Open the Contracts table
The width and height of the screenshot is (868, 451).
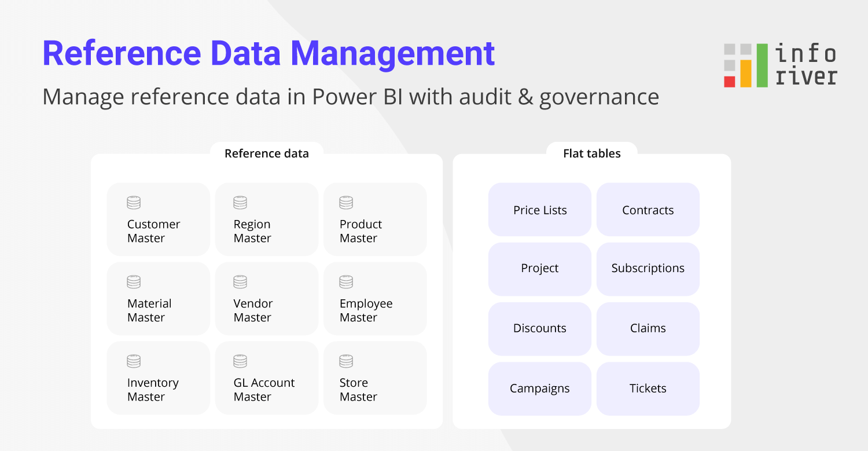click(x=648, y=210)
